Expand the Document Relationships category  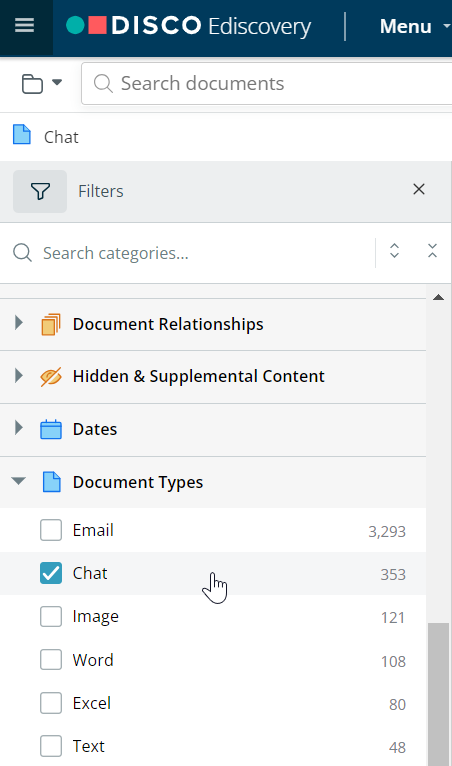(x=19, y=322)
